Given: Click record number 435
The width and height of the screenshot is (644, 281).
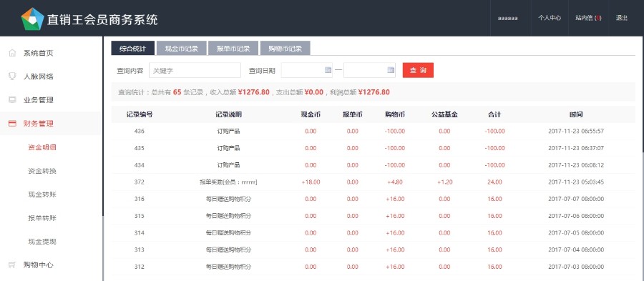Looking at the screenshot, I should coord(140,148).
